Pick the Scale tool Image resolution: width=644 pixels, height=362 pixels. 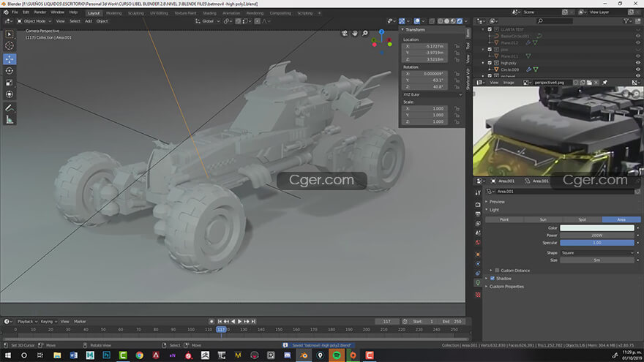pyautogui.click(x=10, y=83)
